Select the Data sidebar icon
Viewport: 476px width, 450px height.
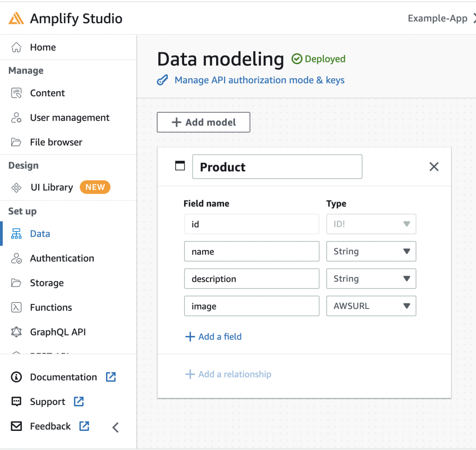[16, 233]
